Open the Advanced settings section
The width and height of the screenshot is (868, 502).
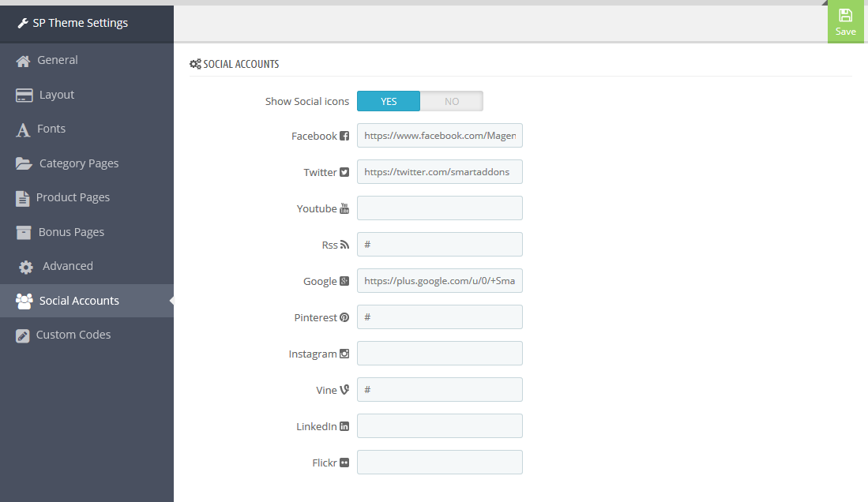(x=87, y=266)
